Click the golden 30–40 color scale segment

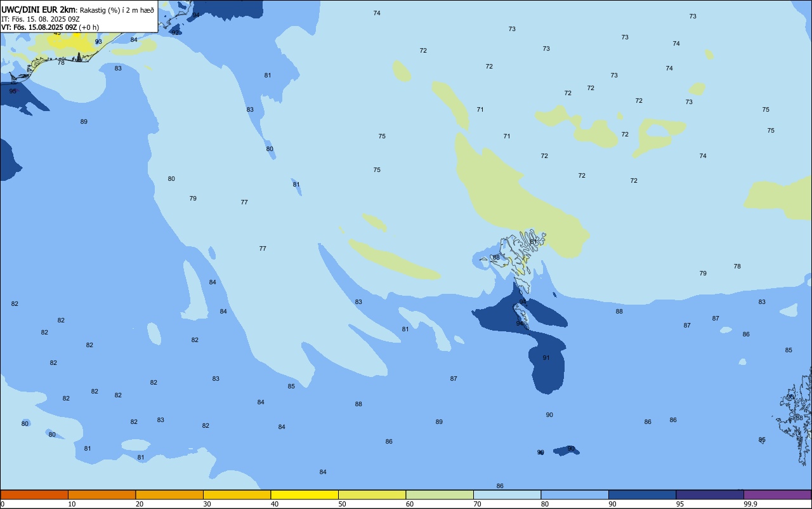click(237, 494)
